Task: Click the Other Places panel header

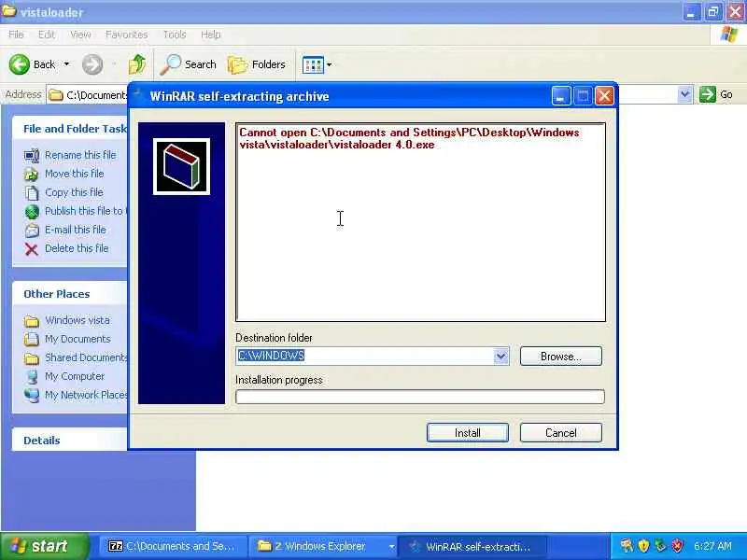Action: 70,293
